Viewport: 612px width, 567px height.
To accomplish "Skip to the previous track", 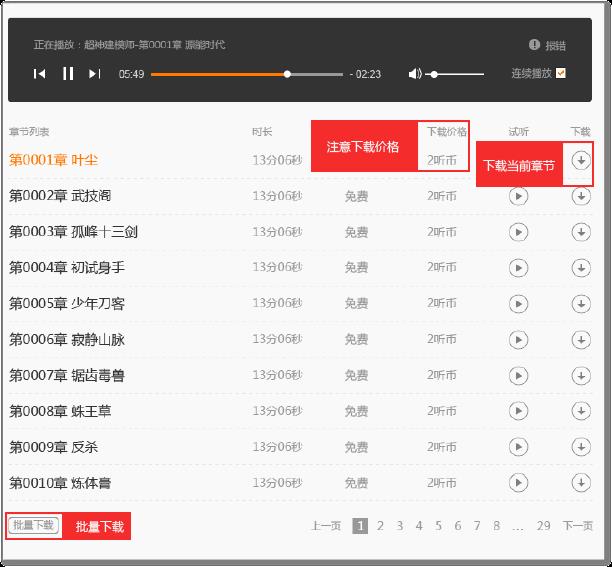I will pos(39,74).
